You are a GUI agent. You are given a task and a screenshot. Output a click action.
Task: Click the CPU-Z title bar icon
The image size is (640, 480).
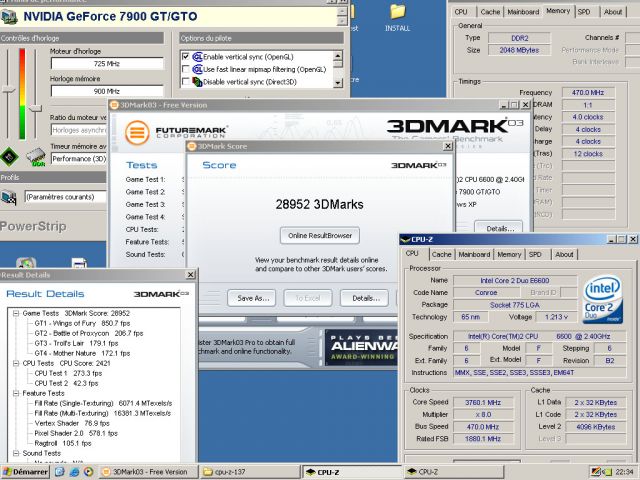click(405, 239)
